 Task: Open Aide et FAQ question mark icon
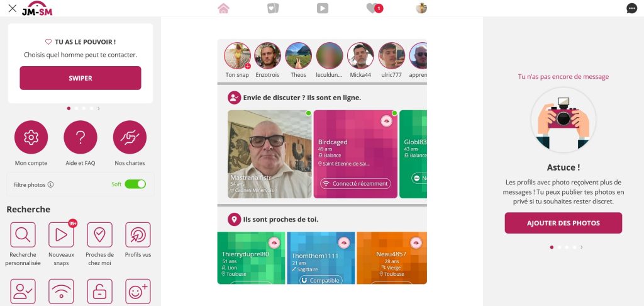tap(80, 137)
